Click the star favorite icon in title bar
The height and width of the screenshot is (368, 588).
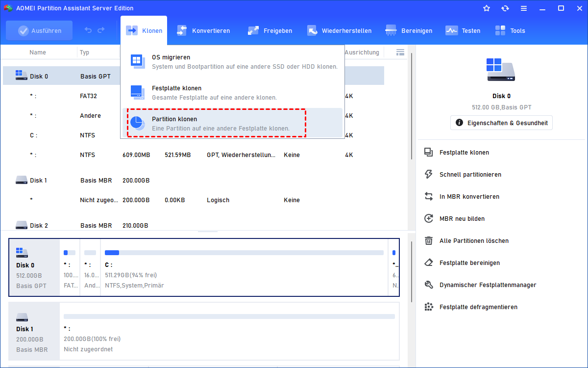[487, 8]
